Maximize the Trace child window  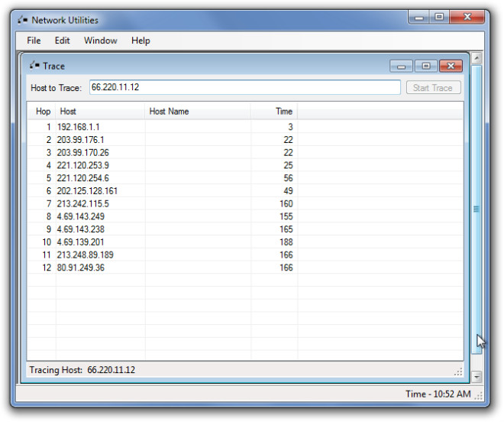426,67
